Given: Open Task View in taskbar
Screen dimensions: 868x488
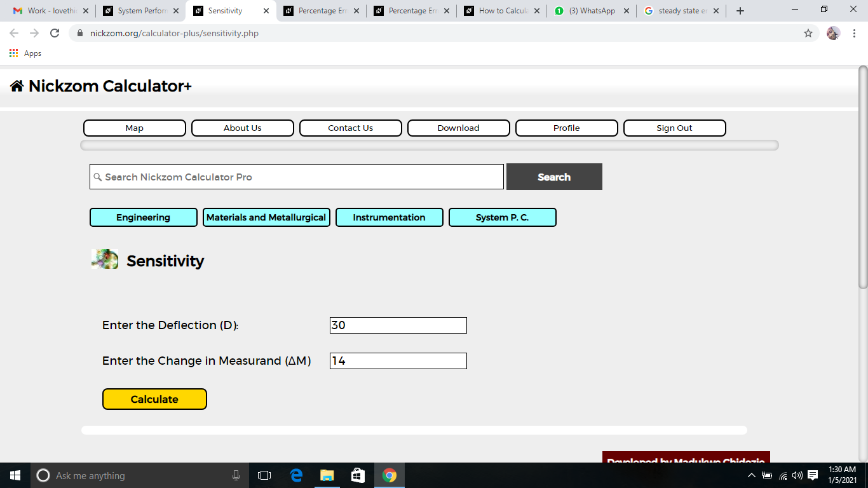Looking at the screenshot, I should click(264, 475).
